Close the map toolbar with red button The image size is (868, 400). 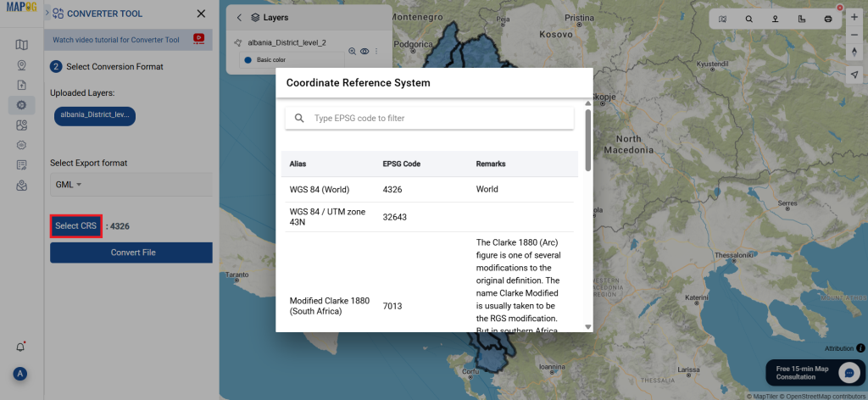(840, 8)
